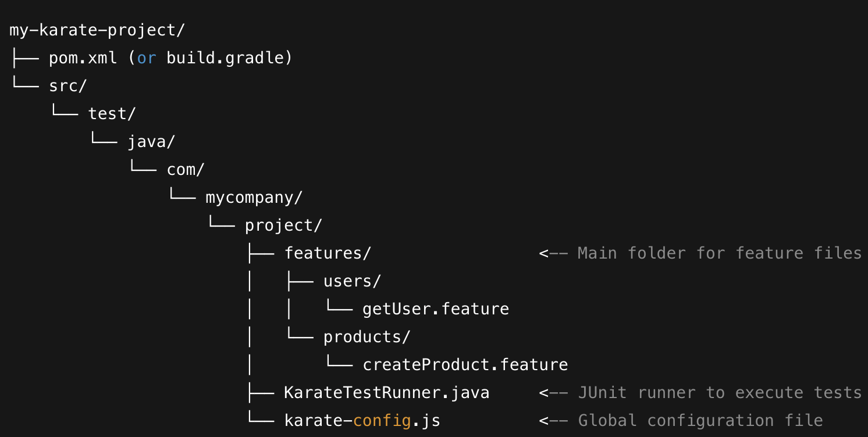Click the blue 'or' keyword
Viewport: 868px width, 437px height.
(146, 58)
